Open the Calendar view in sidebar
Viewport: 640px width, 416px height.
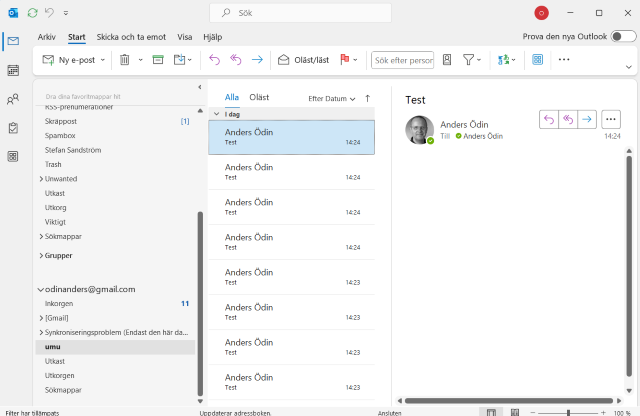pos(13,70)
